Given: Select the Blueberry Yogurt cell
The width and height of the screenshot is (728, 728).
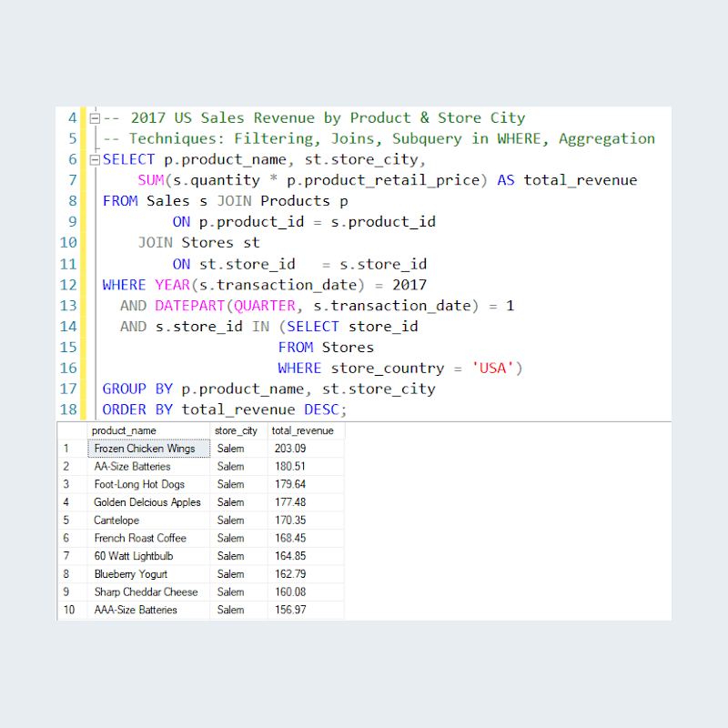Looking at the screenshot, I should click(148, 574).
